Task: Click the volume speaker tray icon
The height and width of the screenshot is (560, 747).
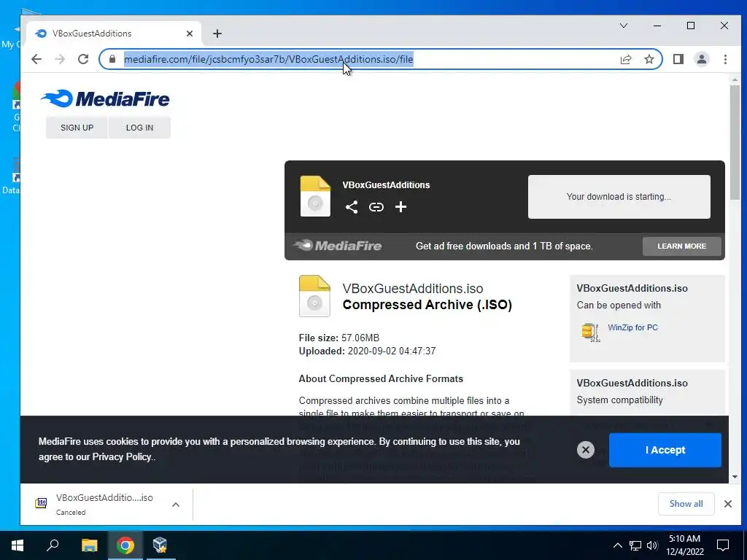Action: [652, 545]
